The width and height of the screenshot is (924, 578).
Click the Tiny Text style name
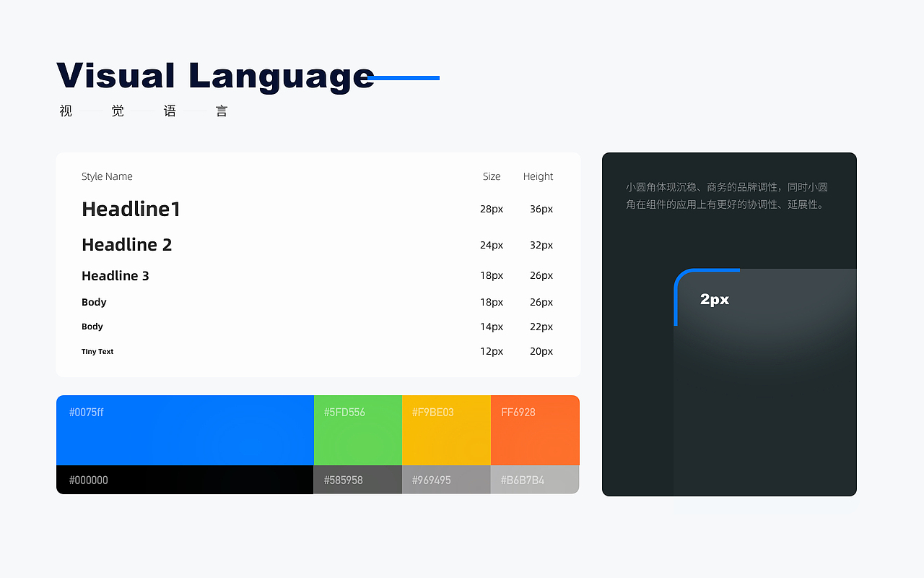[x=97, y=351]
